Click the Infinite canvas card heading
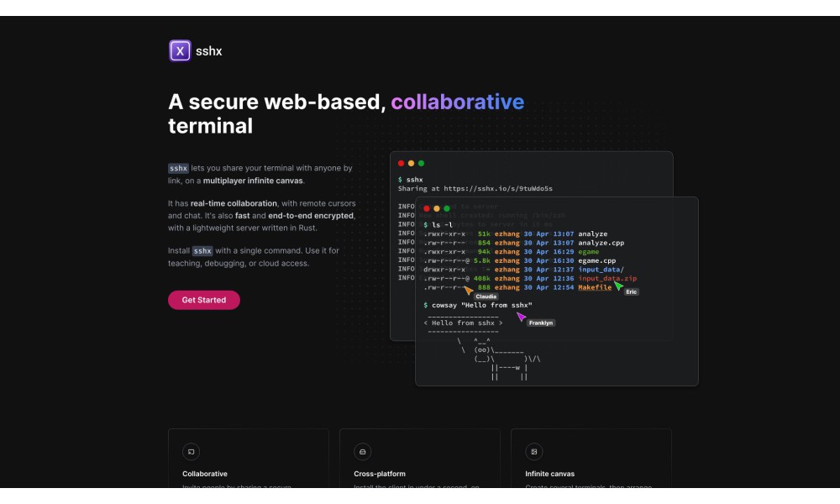Viewport: 840px width, 504px height. [549, 474]
